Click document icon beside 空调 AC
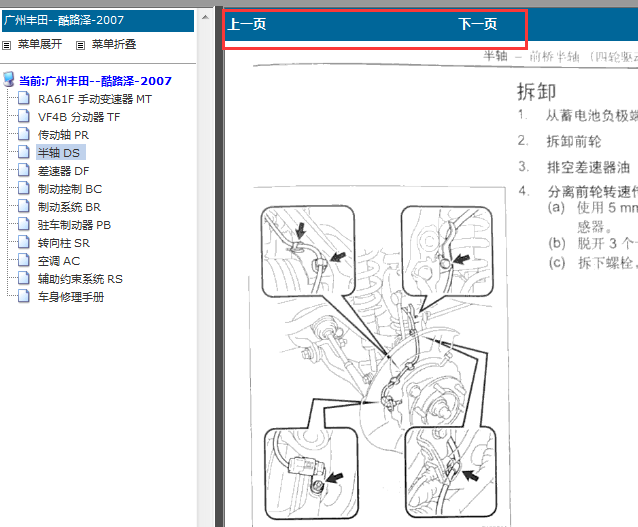 point(24,260)
